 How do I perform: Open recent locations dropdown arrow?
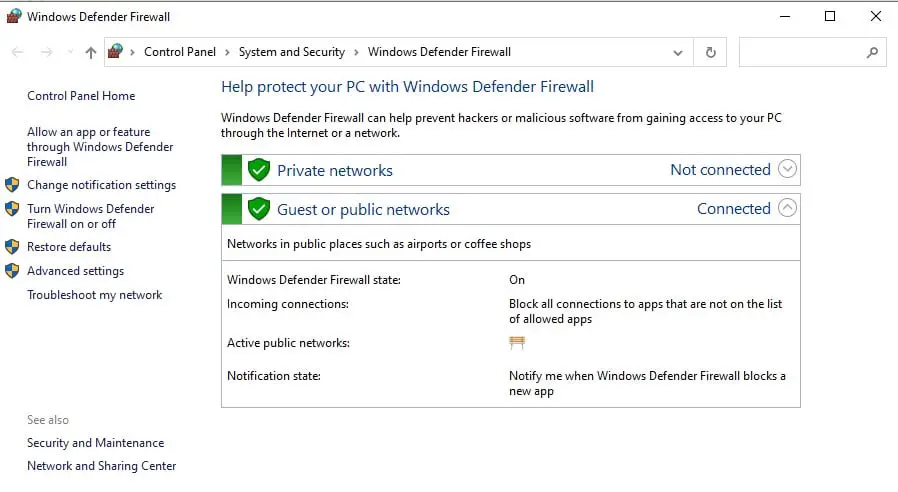pyautogui.click(x=70, y=52)
